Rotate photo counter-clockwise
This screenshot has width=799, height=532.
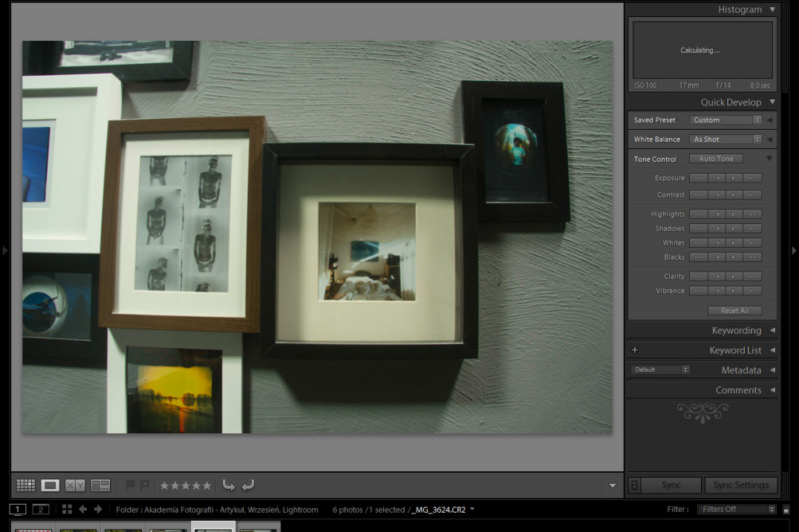click(229, 485)
